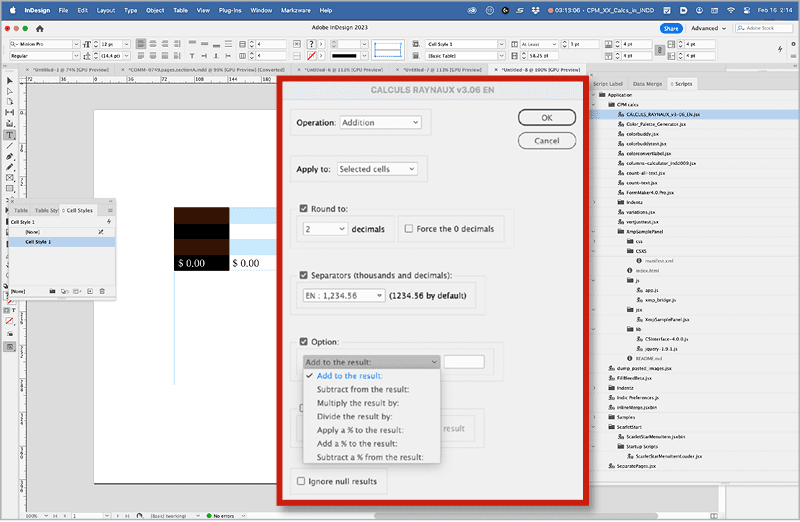Enable Ignore null results checkbox
800x522 pixels.
coord(301,481)
